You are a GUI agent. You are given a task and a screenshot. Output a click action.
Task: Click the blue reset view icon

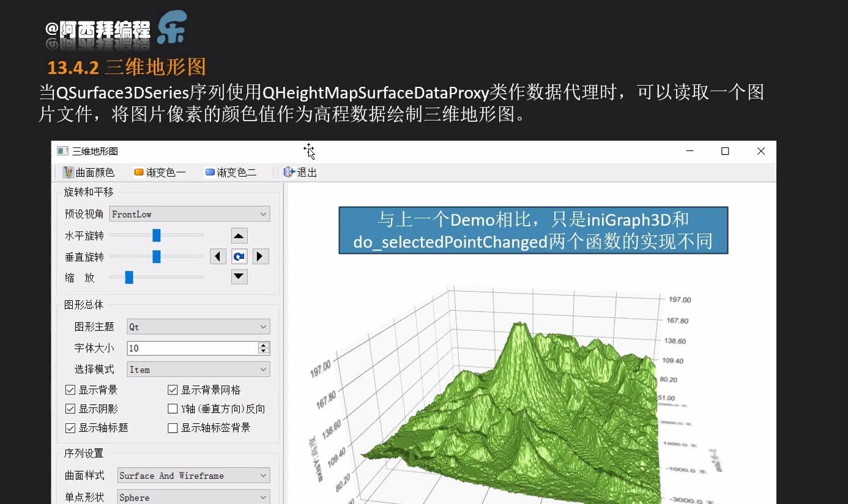pos(239,256)
